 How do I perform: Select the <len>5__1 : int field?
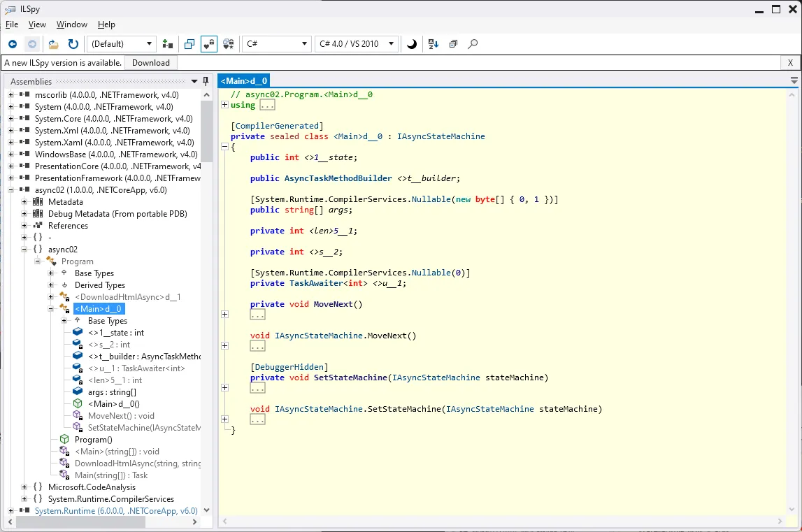[x=115, y=380]
